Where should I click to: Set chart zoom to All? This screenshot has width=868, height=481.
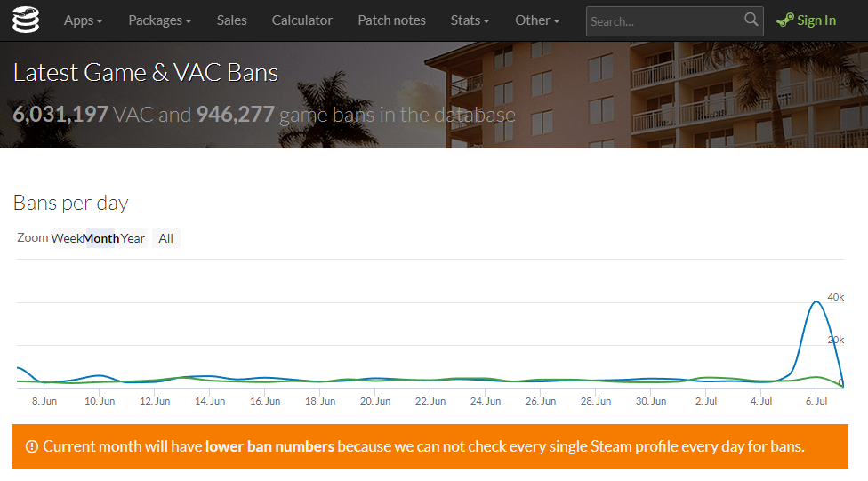point(165,238)
